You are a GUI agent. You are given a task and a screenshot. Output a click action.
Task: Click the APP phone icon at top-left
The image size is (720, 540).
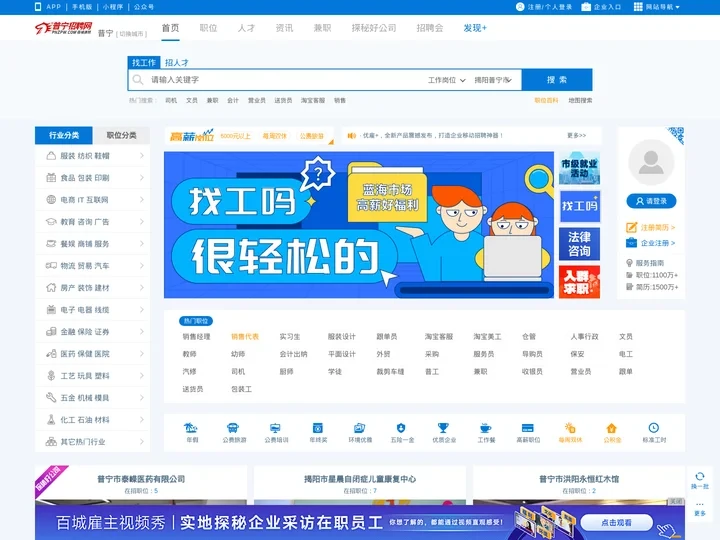38,7
